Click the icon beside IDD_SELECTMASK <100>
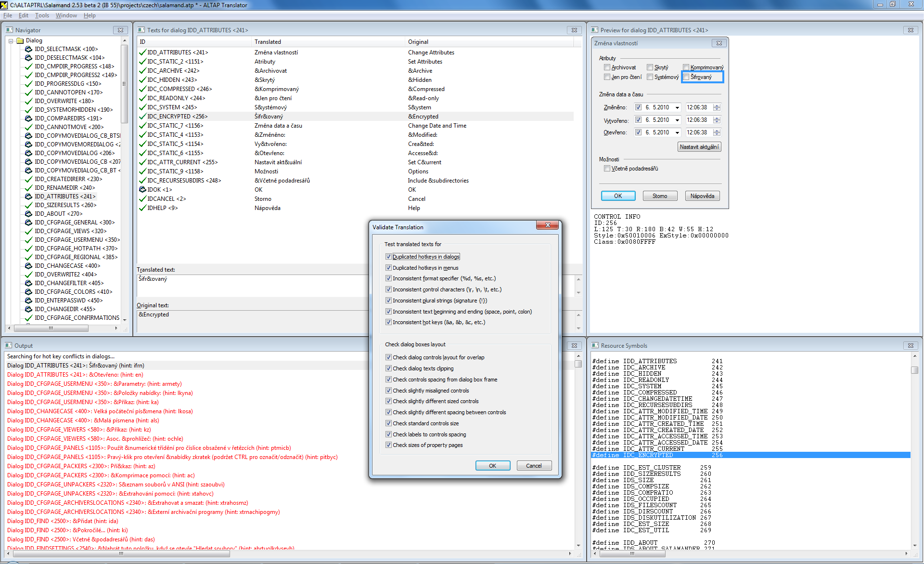This screenshot has height=564, width=924. coord(28,49)
